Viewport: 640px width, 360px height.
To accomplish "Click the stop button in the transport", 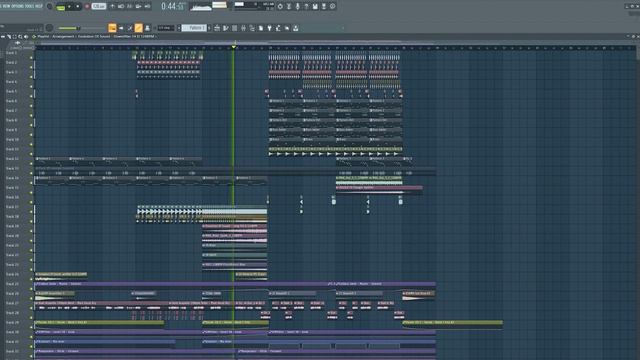I will 78,6.
